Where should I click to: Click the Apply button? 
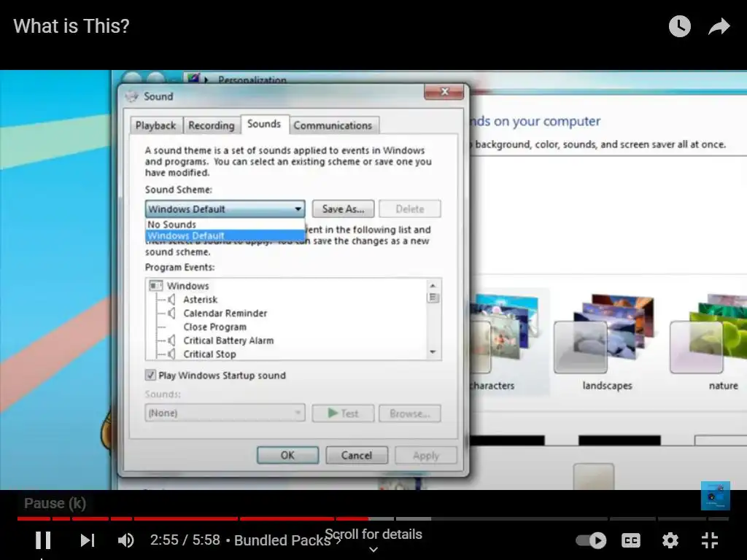coord(426,456)
